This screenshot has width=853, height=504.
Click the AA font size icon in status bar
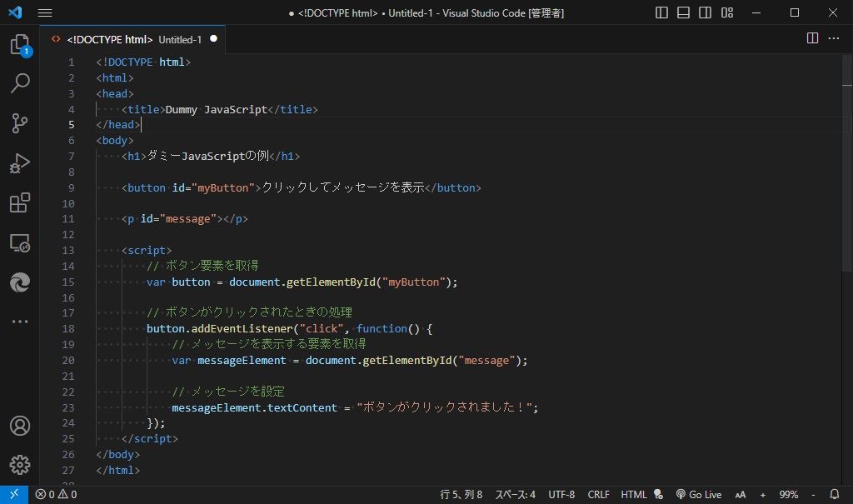click(741, 495)
